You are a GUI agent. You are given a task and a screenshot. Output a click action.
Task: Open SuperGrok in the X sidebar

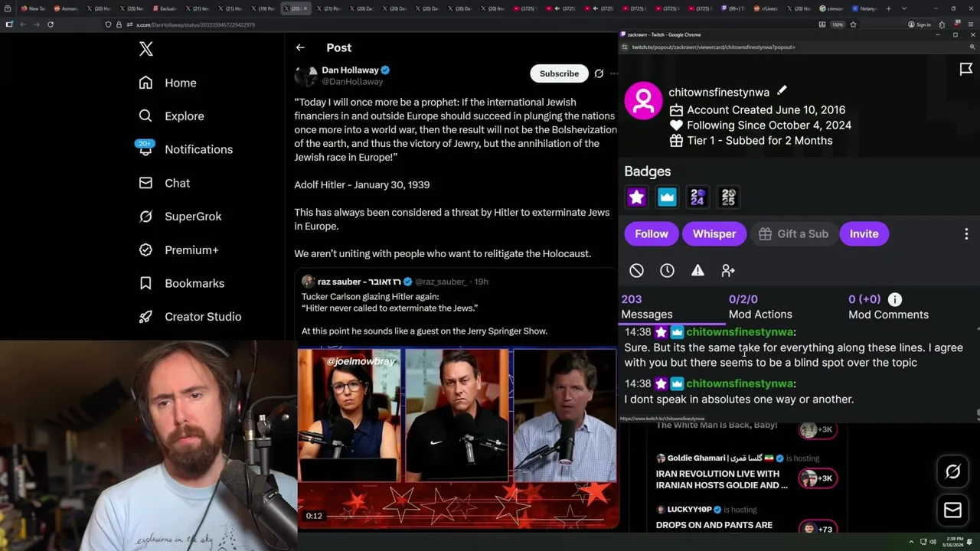(180, 217)
